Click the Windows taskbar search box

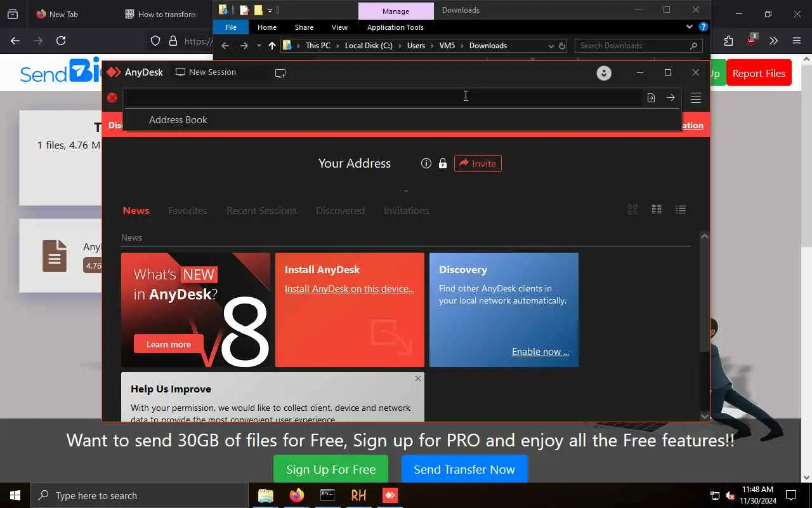point(140,495)
